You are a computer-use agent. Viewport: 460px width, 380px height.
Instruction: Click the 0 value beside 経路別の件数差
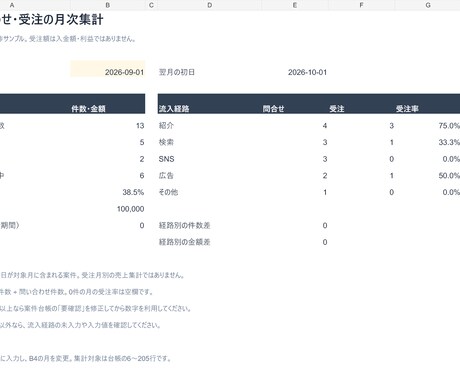(x=325, y=226)
